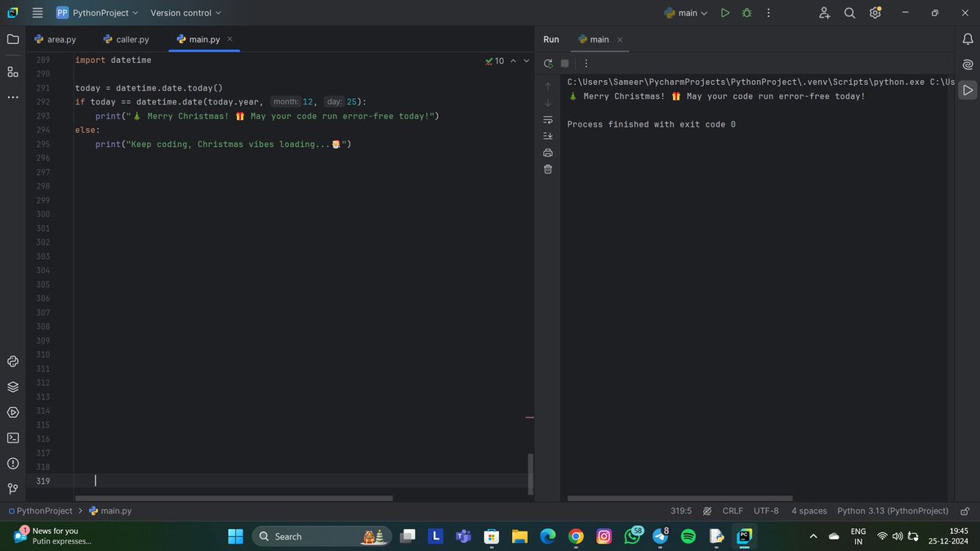Open Spotify from the taskbar
980x551 pixels.
[x=688, y=536]
